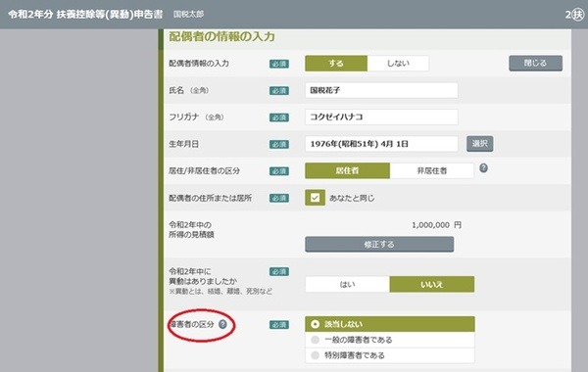Click the ※異動とは、結婚、離婚、死別など note
The width and height of the screenshot is (588, 372).
[220, 291]
